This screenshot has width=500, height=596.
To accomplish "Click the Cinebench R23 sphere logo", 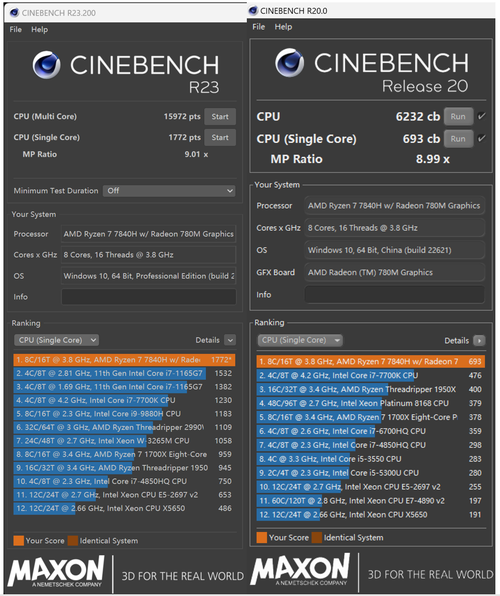I will (x=46, y=65).
